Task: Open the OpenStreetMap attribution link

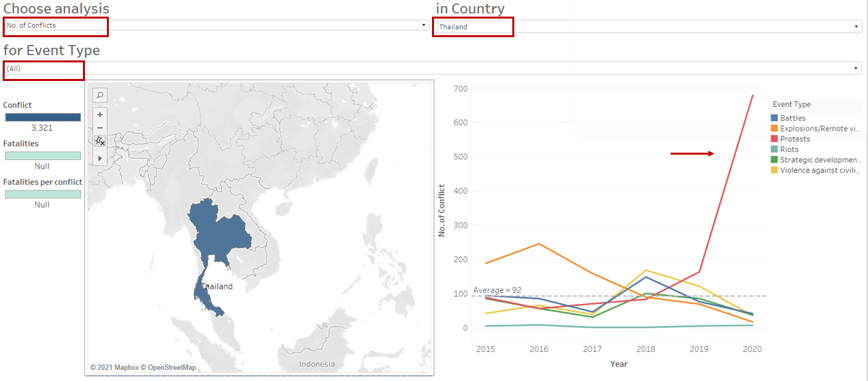Action: pos(171,368)
